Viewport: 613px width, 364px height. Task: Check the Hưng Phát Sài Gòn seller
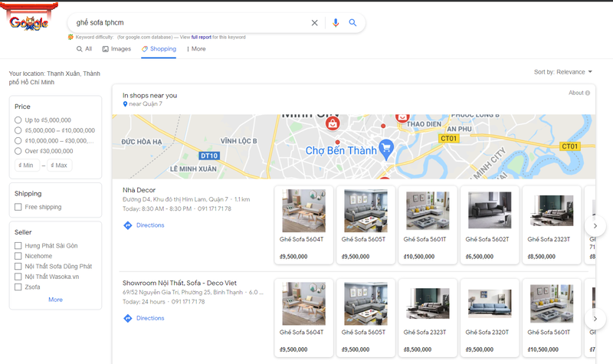pos(18,245)
